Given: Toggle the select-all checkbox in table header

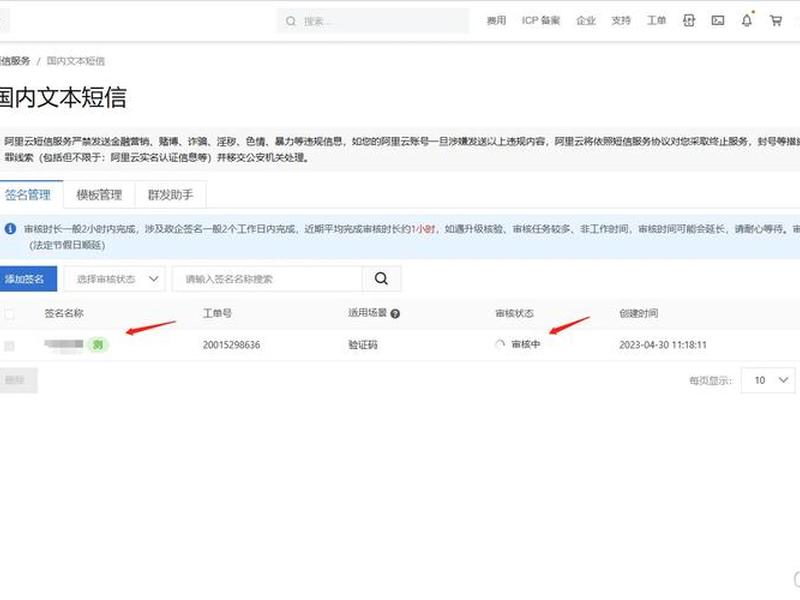Looking at the screenshot, I should [9, 314].
